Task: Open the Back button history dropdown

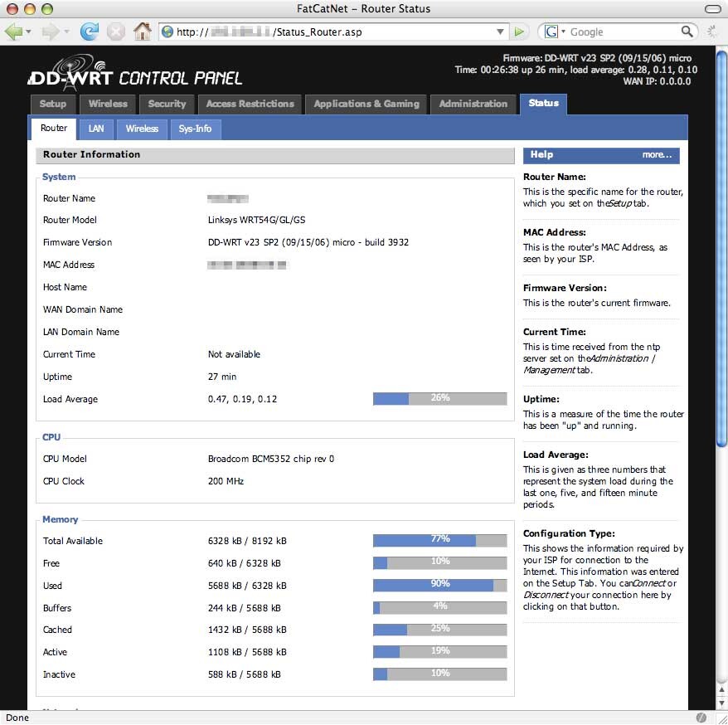Action: point(29,32)
